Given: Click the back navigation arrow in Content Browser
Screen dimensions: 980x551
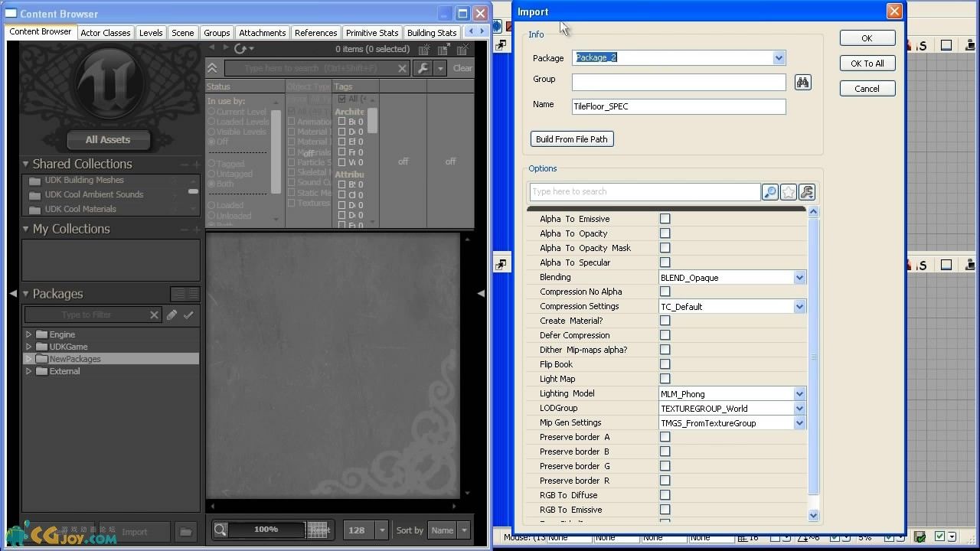Looking at the screenshot, I should tap(212, 48).
